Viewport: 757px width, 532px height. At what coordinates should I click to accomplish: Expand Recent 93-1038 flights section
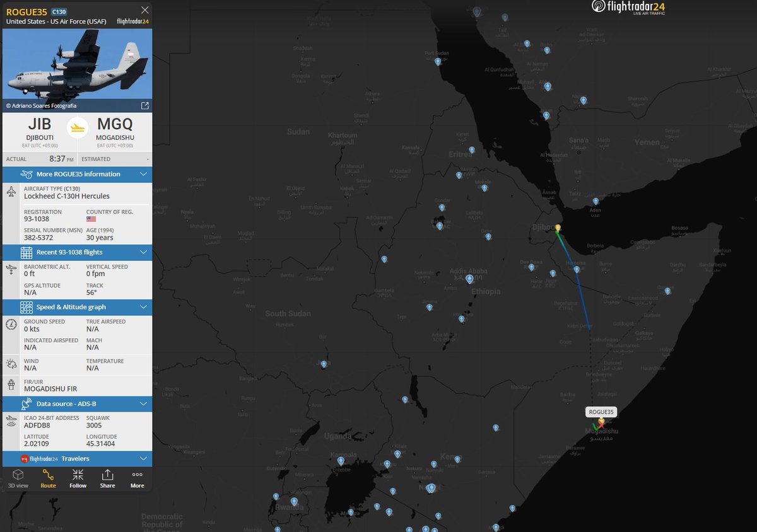coord(77,252)
